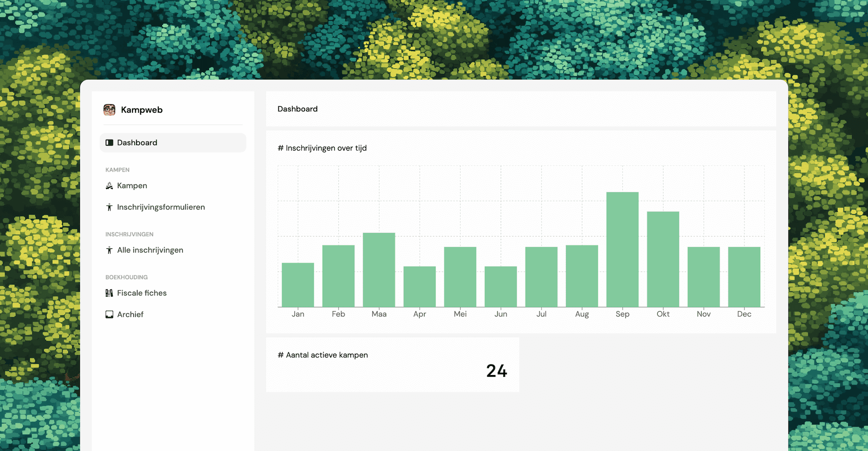Click the campfire icon beside Kampen

point(109,186)
